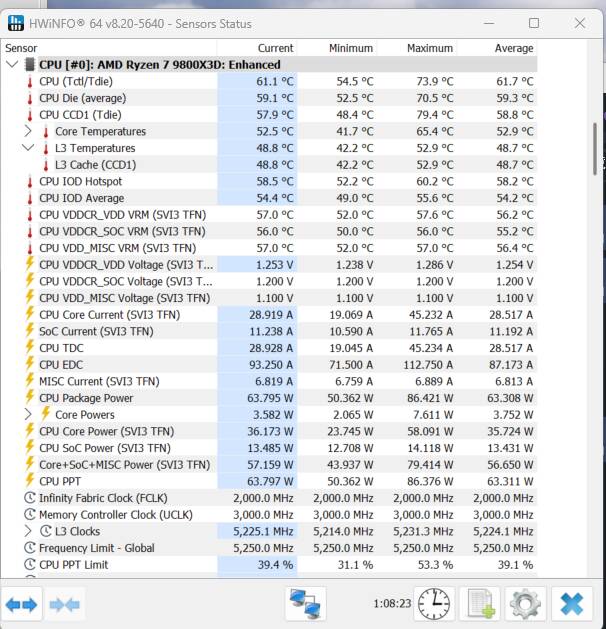Click thermometer icon beside CPU (Tctl/Tdie)

(x=30, y=82)
